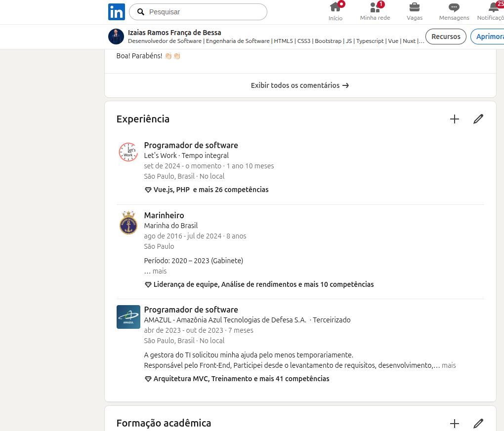Click the LinkedIn logo icon
Screen dimensions: 504x431
pos(116,12)
